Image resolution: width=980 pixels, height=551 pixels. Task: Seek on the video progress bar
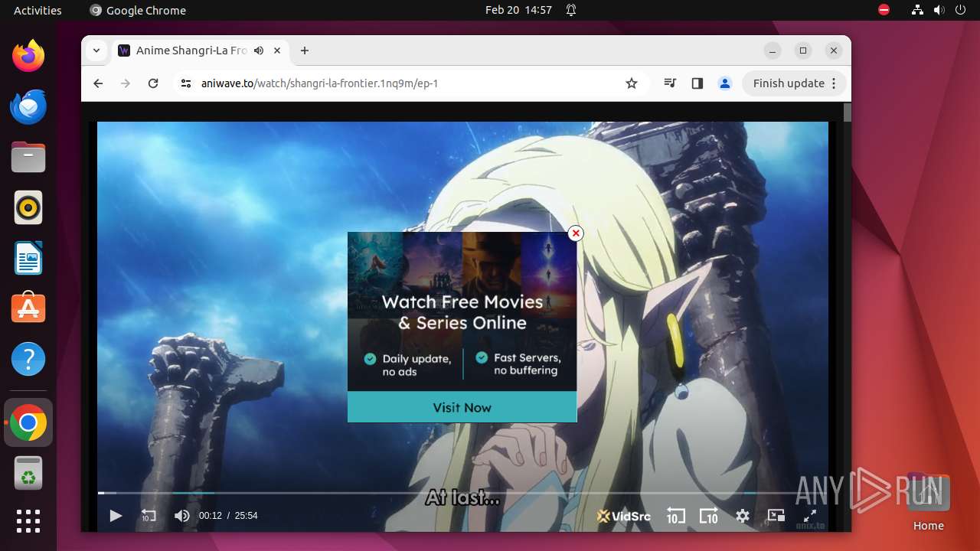point(462,493)
